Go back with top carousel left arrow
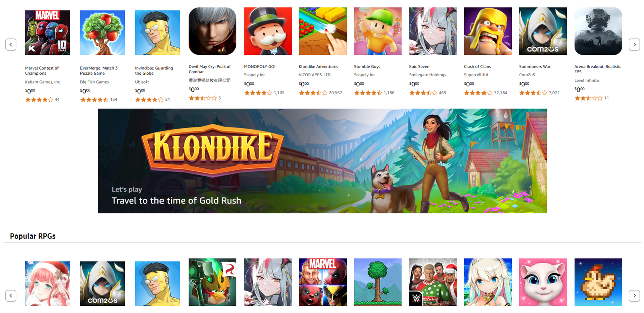This screenshot has width=644, height=313. point(11,45)
